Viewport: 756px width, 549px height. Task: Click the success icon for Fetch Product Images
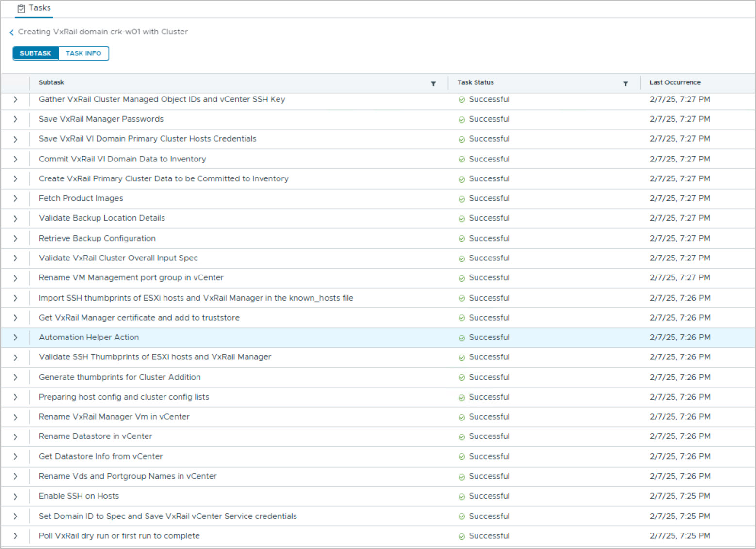tap(461, 199)
